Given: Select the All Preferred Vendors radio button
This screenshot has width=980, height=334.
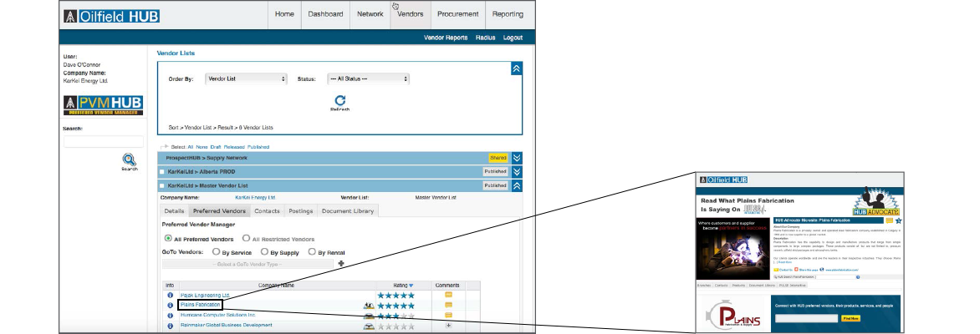Looking at the screenshot, I should [168, 239].
